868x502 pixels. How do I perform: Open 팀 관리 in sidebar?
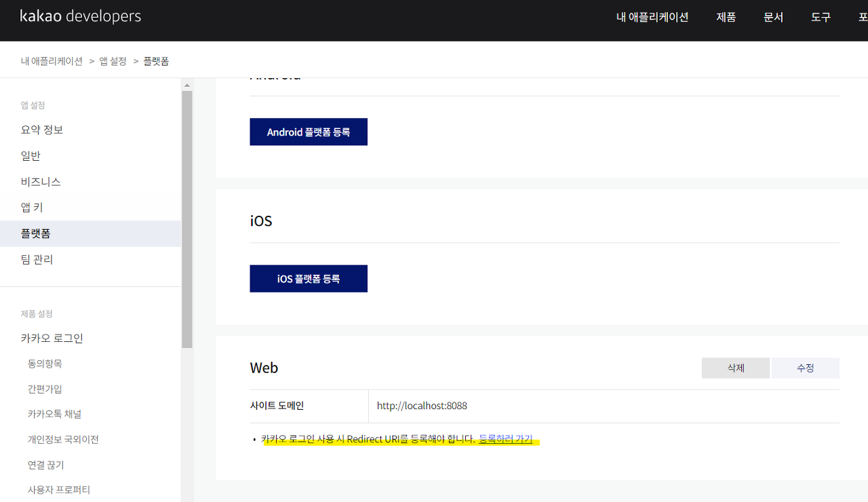pyautogui.click(x=37, y=259)
